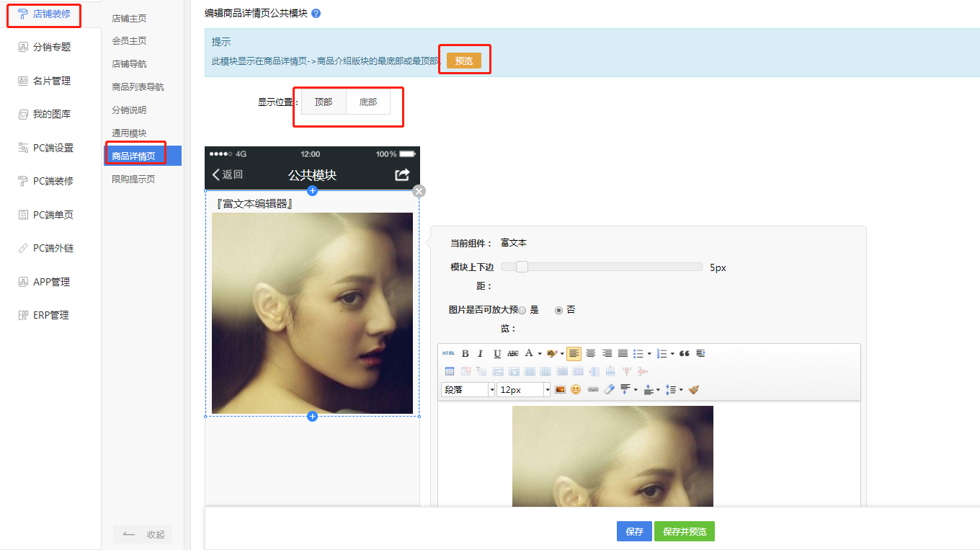The width and height of the screenshot is (980, 550).
Task: Select 否 for image zoom preview
Action: click(x=558, y=310)
